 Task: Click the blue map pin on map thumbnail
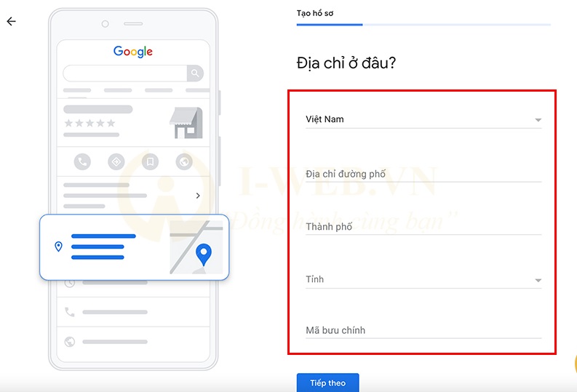click(204, 255)
